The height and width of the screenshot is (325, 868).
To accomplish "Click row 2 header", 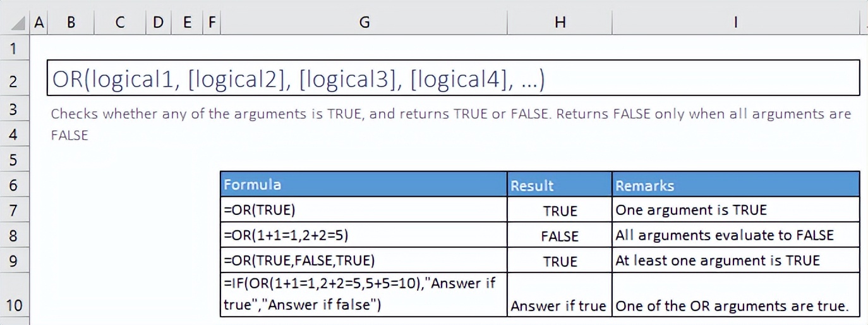I will click(15, 82).
